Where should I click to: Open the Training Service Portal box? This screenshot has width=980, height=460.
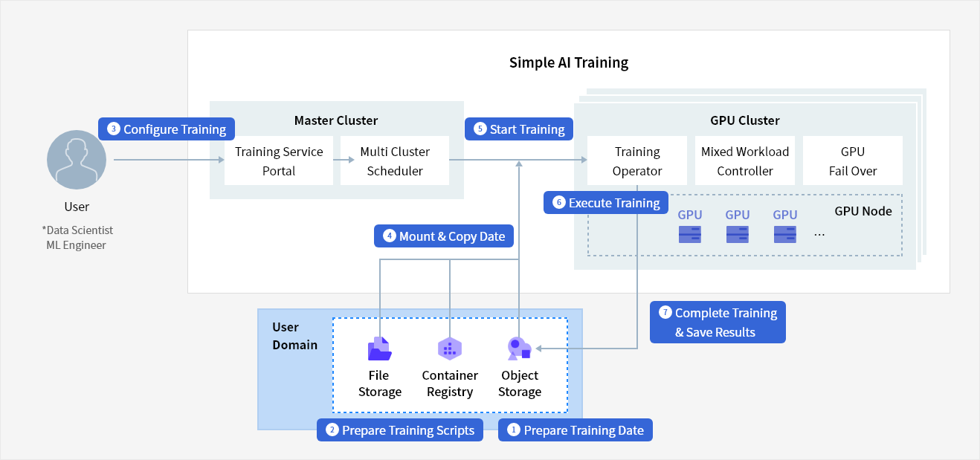(279, 161)
